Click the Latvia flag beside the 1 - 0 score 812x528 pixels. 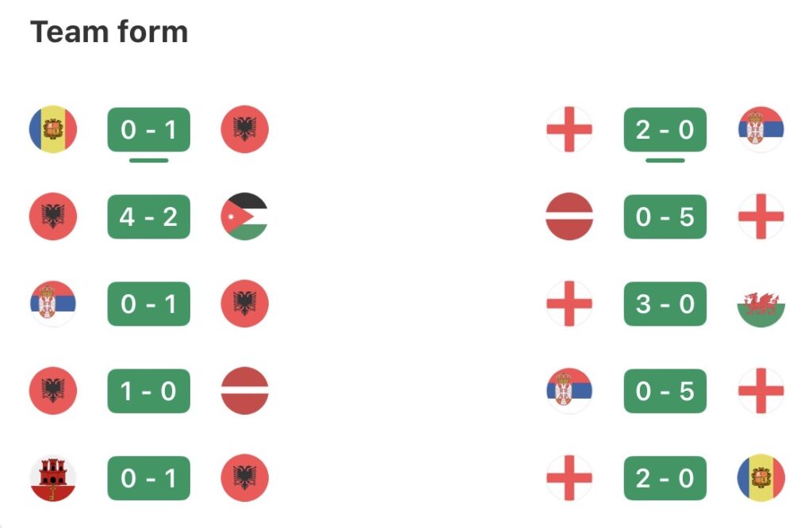244,391
